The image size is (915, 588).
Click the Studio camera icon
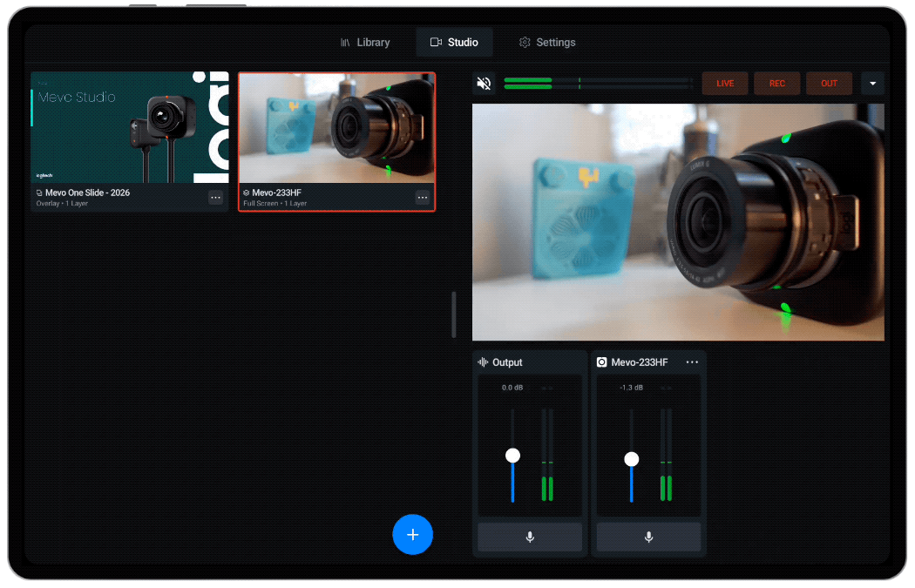(437, 42)
